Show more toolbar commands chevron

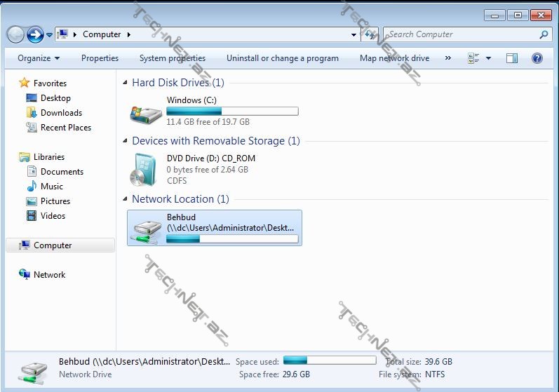pos(447,58)
